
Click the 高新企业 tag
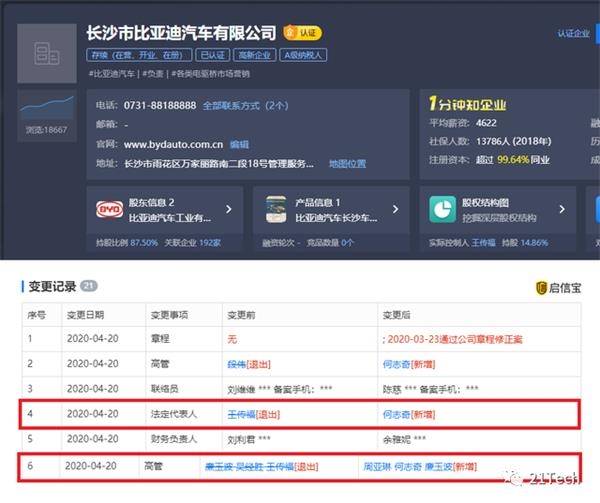254,55
